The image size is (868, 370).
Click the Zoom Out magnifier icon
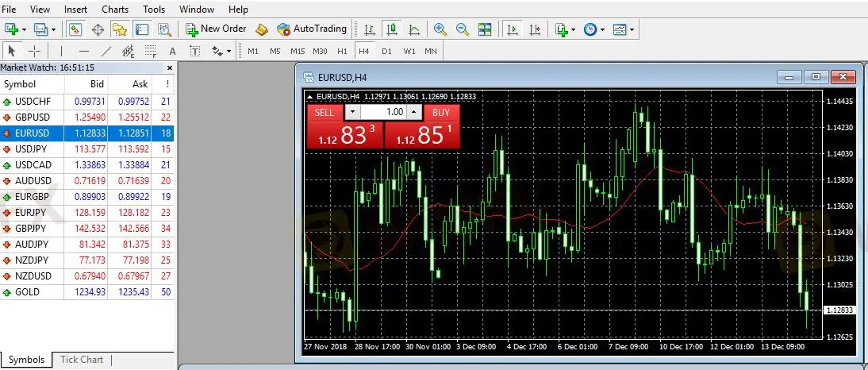tap(463, 29)
